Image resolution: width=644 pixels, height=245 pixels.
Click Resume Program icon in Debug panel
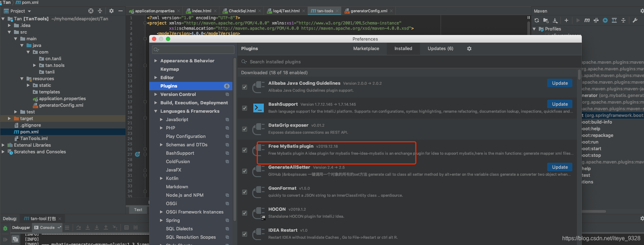pyautogui.click(x=5, y=239)
